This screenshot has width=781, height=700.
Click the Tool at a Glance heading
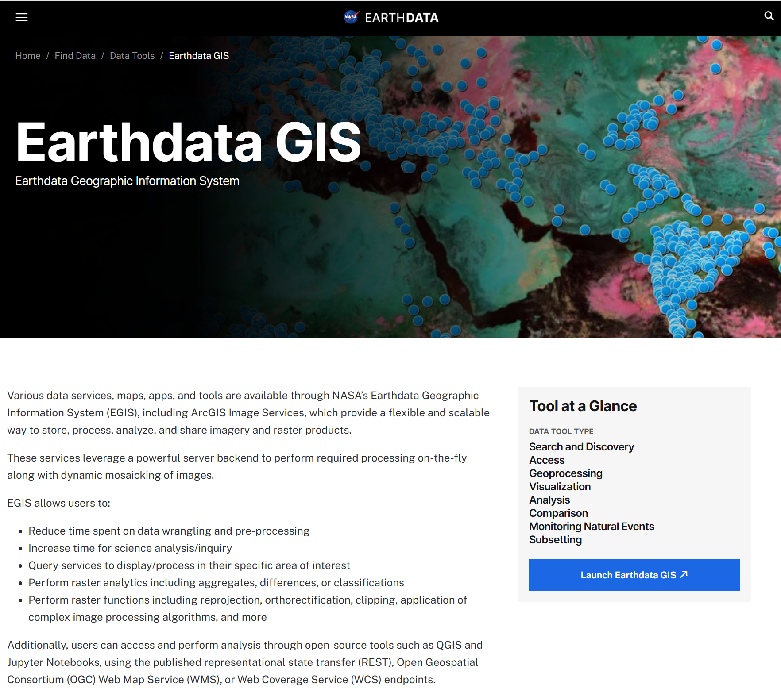coord(583,406)
